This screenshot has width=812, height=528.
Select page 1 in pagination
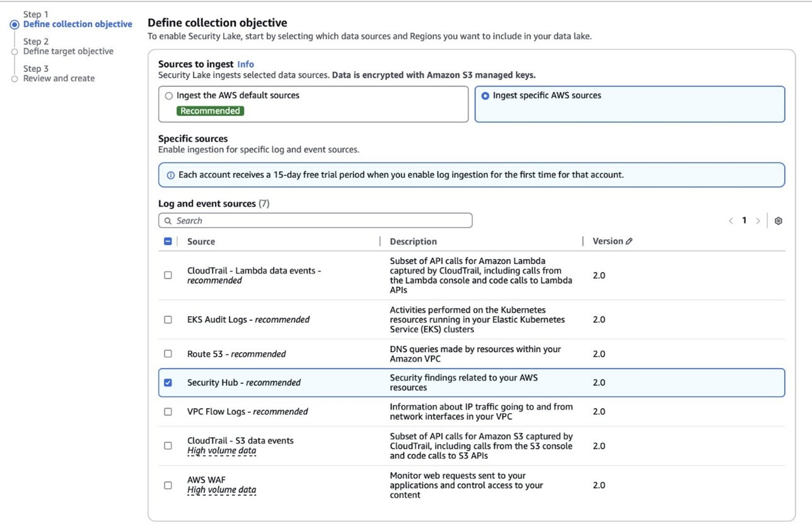(744, 220)
